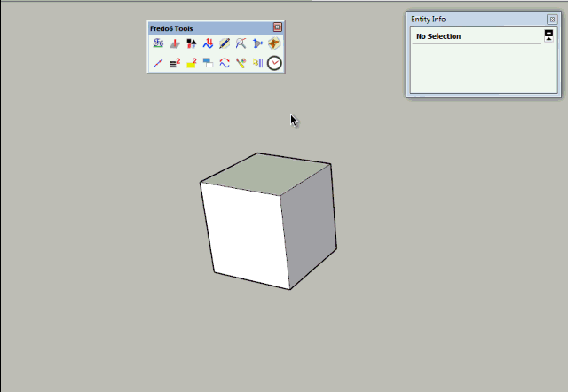The width and height of the screenshot is (568, 392).
Task: Close the Entity Info panel
Action: coord(552,20)
